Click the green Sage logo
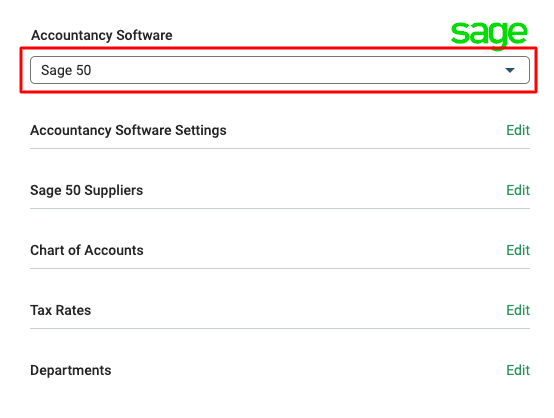Viewport: 554px width, 418px height. click(489, 34)
